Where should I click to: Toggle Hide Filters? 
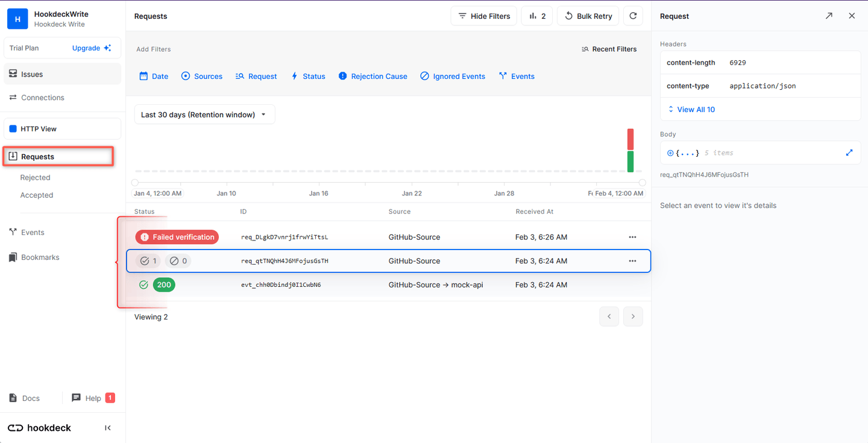point(483,16)
